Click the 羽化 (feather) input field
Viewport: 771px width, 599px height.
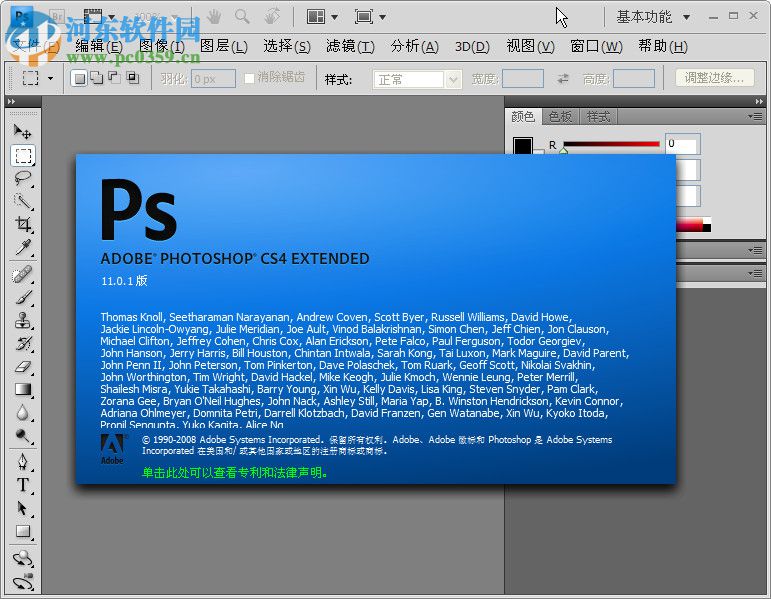point(213,79)
